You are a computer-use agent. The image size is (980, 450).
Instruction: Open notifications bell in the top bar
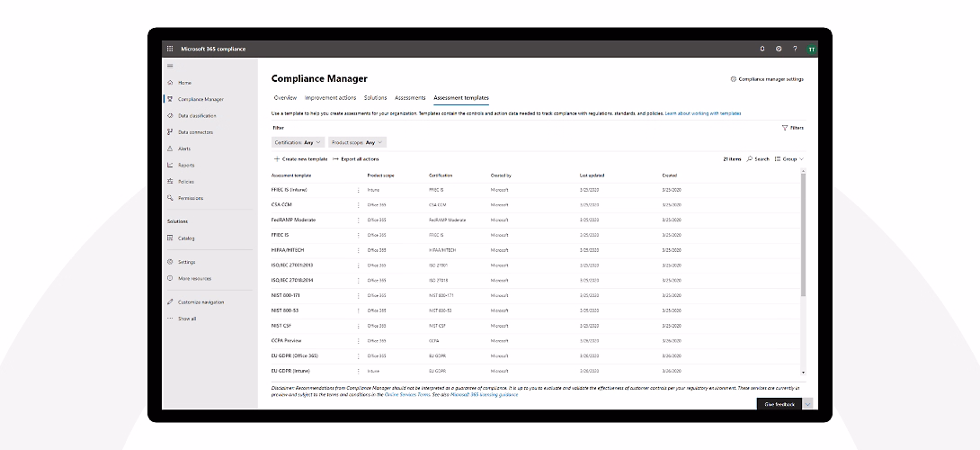pyautogui.click(x=762, y=49)
